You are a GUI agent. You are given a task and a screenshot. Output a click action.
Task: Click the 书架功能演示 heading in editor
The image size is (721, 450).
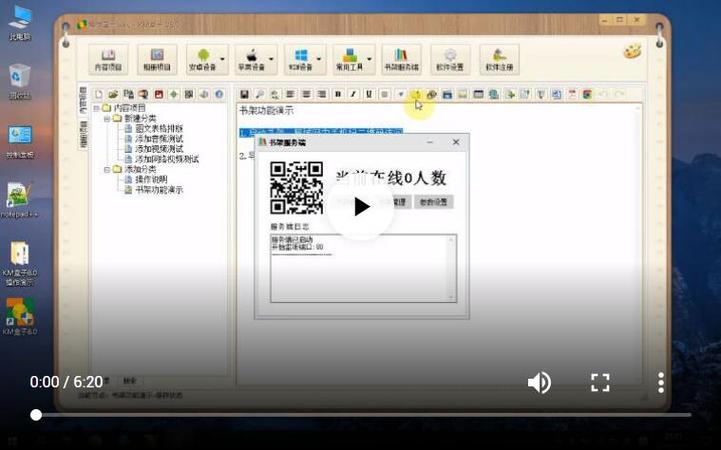click(266, 110)
